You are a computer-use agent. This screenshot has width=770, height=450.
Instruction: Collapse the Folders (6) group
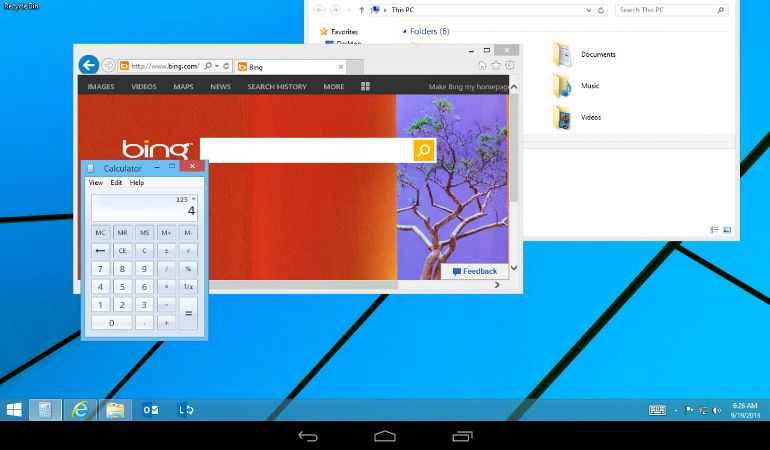405,32
